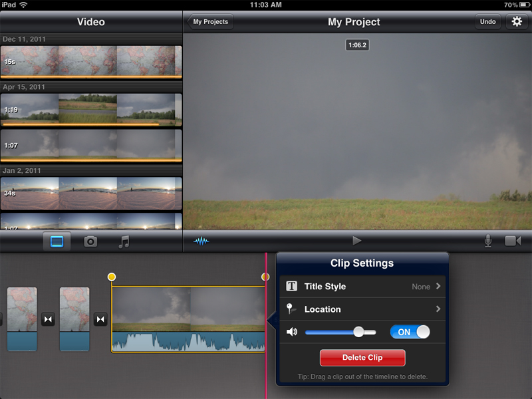
Task: Open the Location row
Action: 362,309
